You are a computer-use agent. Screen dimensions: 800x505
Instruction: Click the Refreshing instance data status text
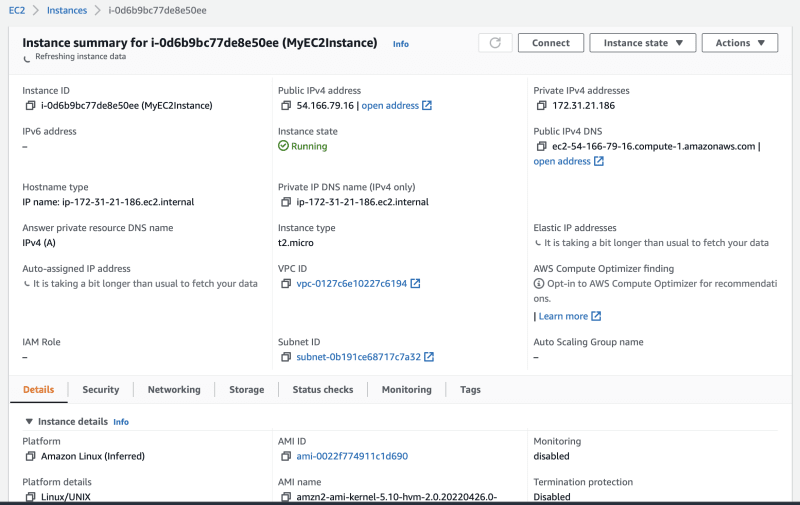tap(80, 57)
